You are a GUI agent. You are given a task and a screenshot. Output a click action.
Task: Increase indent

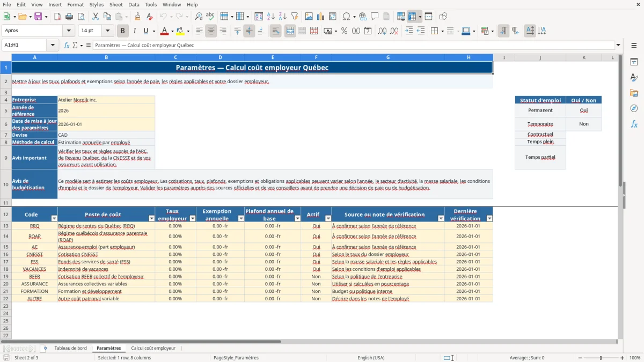pyautogui.click(x=409, y=31)
